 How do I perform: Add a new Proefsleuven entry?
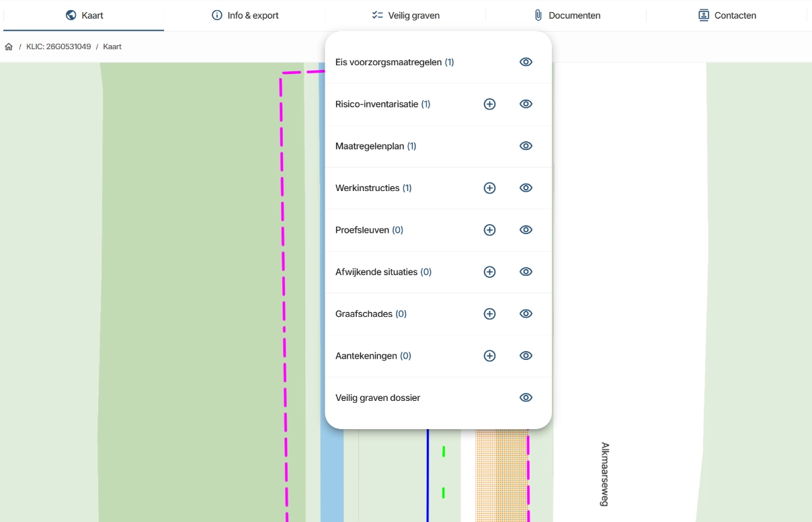point(489,230)
